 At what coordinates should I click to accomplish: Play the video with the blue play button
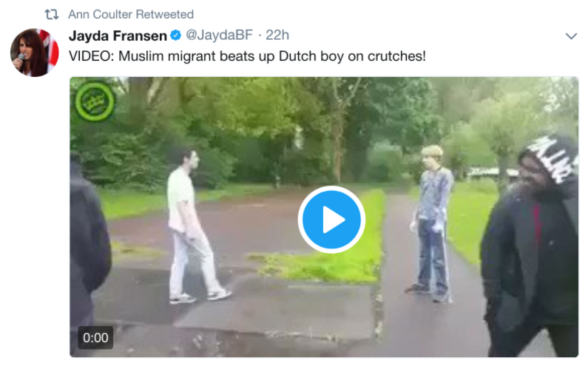point(331,220)
